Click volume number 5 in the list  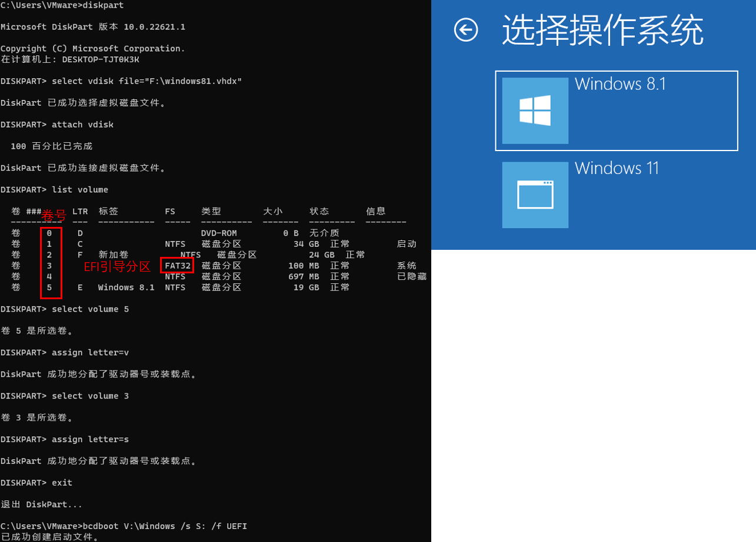pos(49,287)
